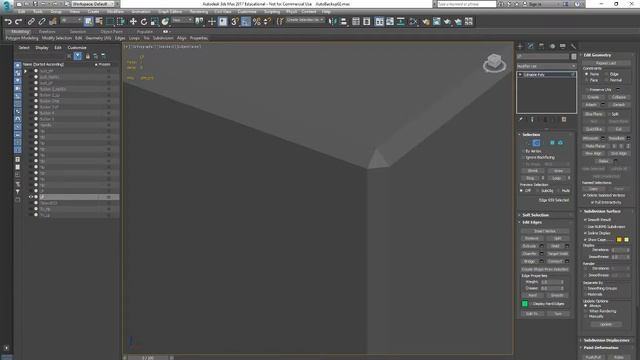Select the Bind to Space Warp tool
The height and width of the screenshot is (360, 640).
(x=53, y=22)
